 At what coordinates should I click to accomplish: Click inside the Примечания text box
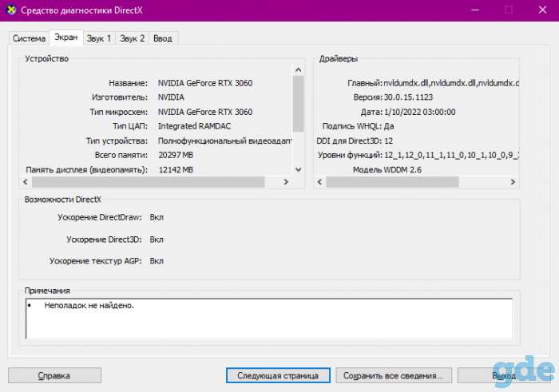tap(269, 319)
